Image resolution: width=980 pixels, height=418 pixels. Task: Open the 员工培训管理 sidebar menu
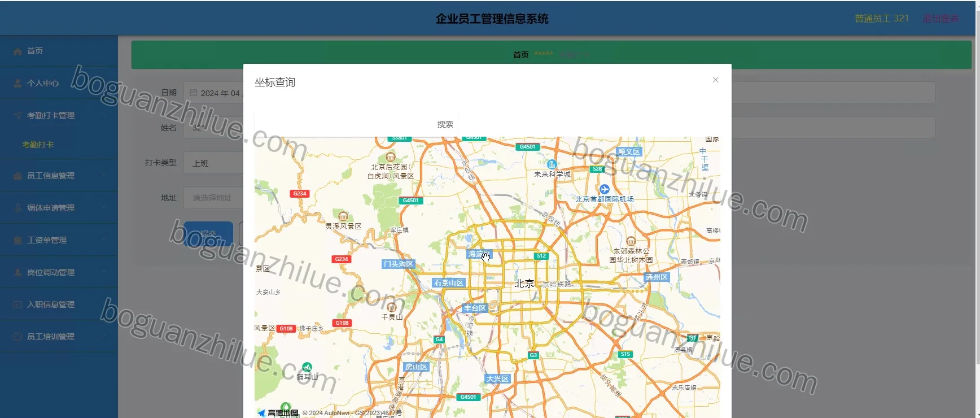pos(59,337)
